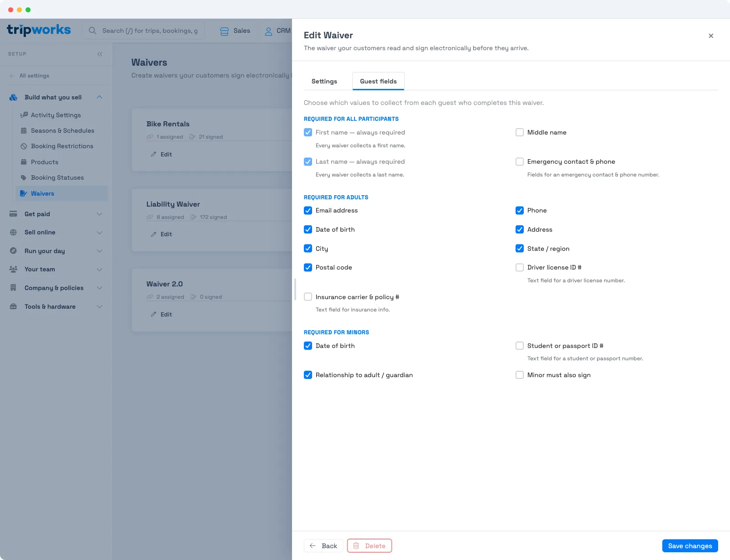The image size is (730, 560).
Task: Expand the Get paid section chevron
Action: (x=99, y=214)
